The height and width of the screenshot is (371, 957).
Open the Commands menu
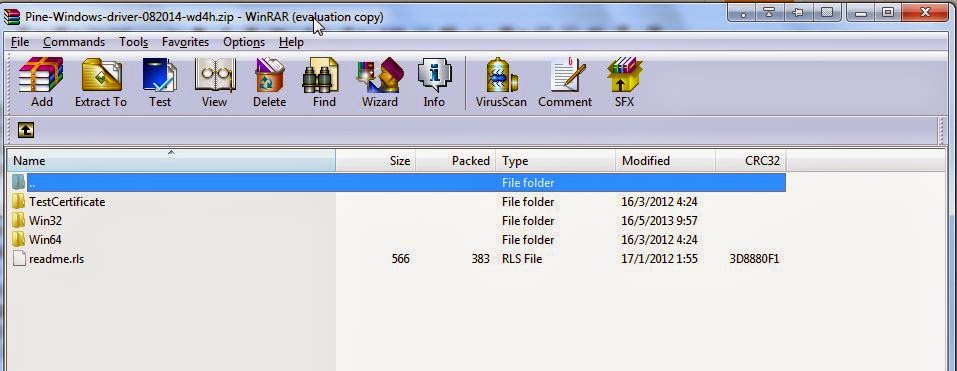74,41
